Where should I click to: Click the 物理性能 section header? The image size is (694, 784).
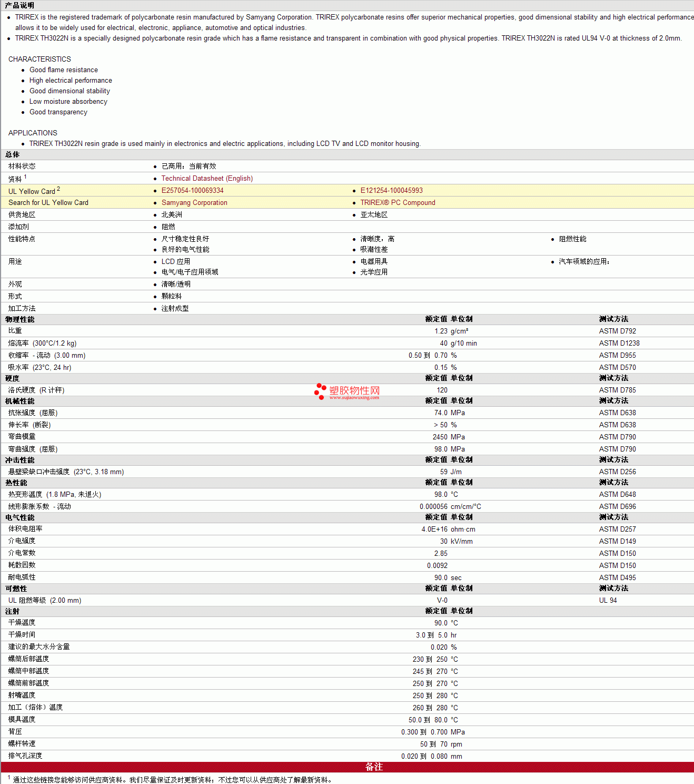click(19, 320)
